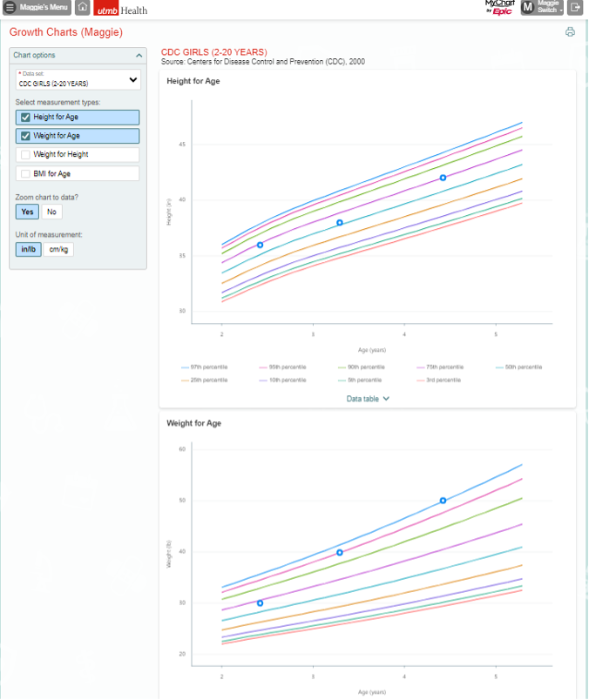Click the MyChart by Epic logo
Image resolution: width=589 pixels, height=700 pixels.
pyautogui.click(x=499, y=8)
